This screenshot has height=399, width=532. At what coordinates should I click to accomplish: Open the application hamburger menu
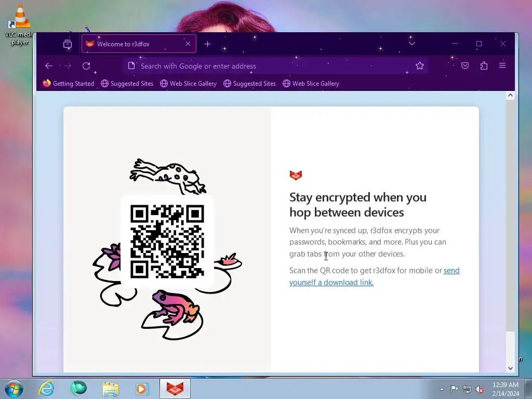pyautogui.click(x=502, y=65)
